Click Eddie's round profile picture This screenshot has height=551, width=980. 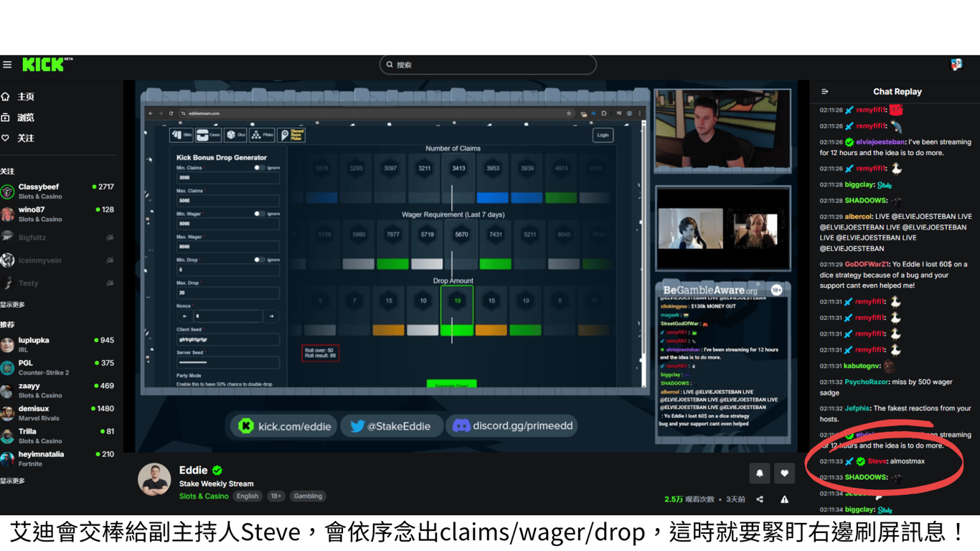coord(154,480)
